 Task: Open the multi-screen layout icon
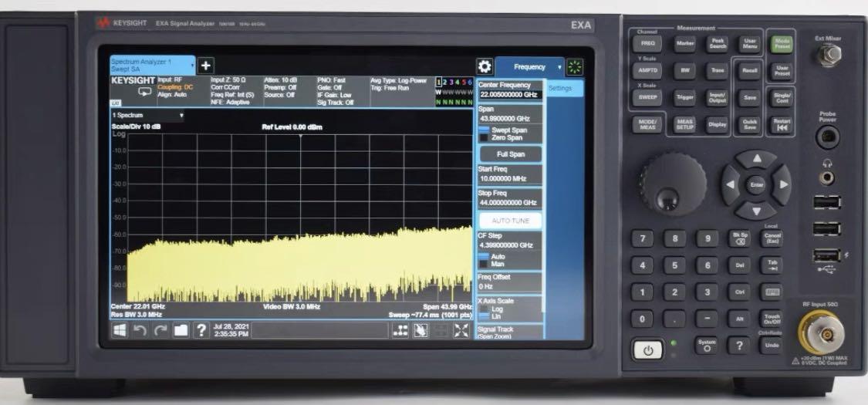point(400,330)
